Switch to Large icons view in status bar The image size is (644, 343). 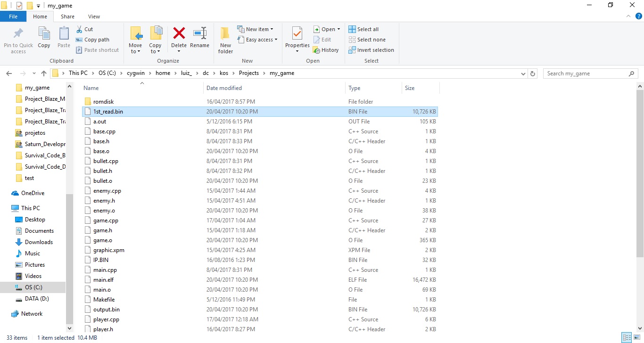click(x=636, y=337)
